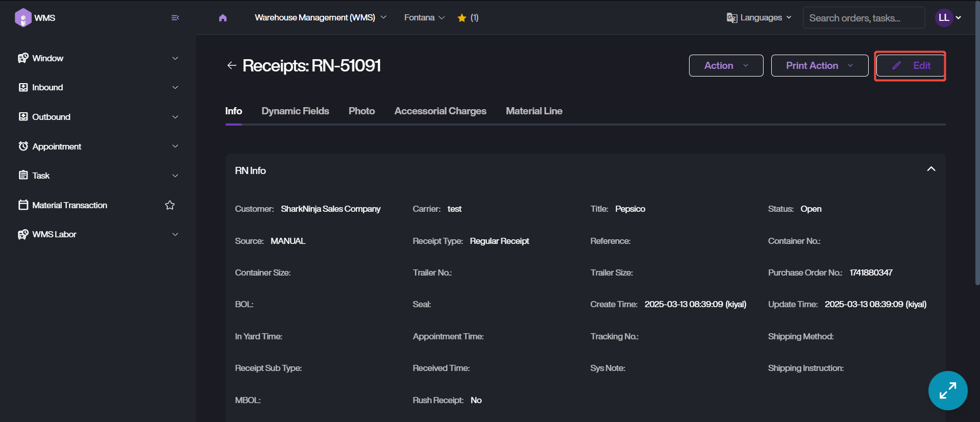Click the Edit button

click(x=910, y=66)
